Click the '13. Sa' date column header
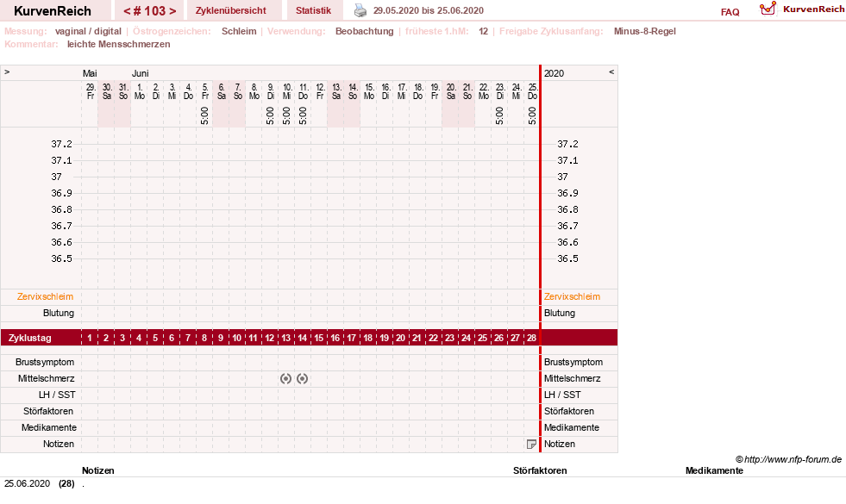This screenshot has width=846, height=504. [336, 91]
